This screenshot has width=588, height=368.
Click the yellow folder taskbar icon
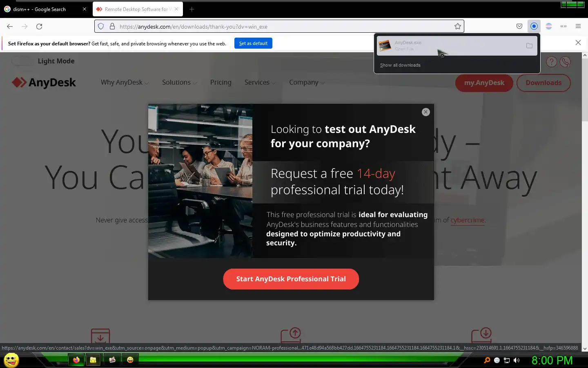coord(93,360)
